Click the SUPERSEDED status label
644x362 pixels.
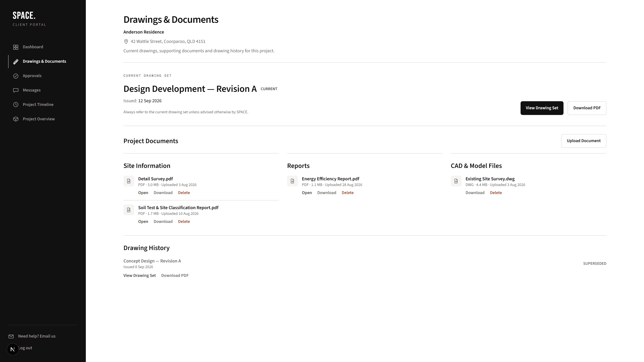pyautogui.click(x=595, y=264)
